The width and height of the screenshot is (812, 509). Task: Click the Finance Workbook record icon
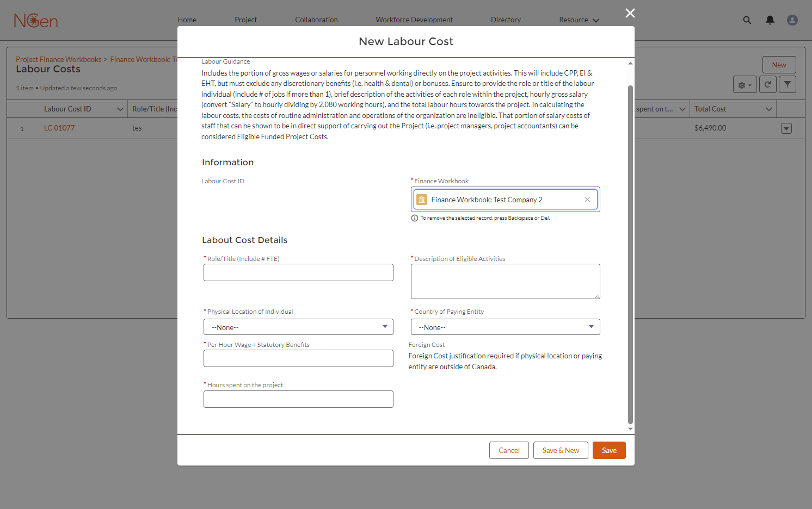pyautogui.click(x=422, y=200)
